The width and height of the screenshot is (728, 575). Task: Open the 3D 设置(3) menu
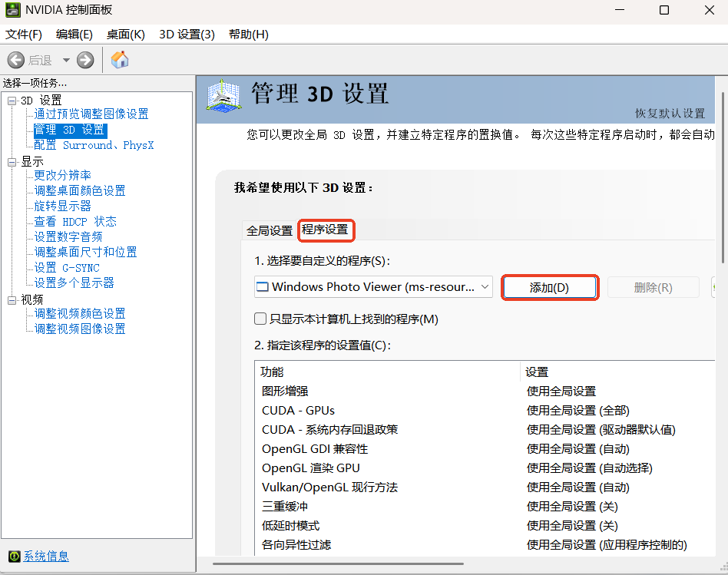[187, 35]
